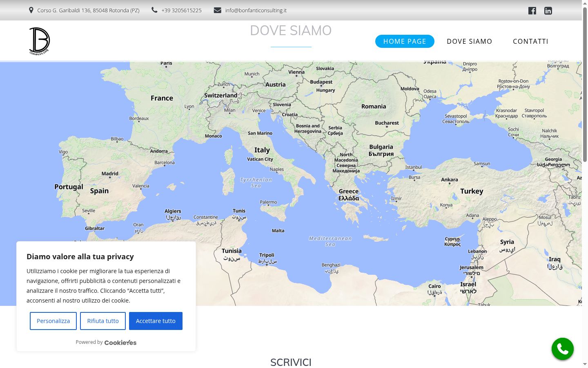The width and height of the screenshot is (588, 368).
Task: Click the location pin icon
Action: tap(31, 10)
